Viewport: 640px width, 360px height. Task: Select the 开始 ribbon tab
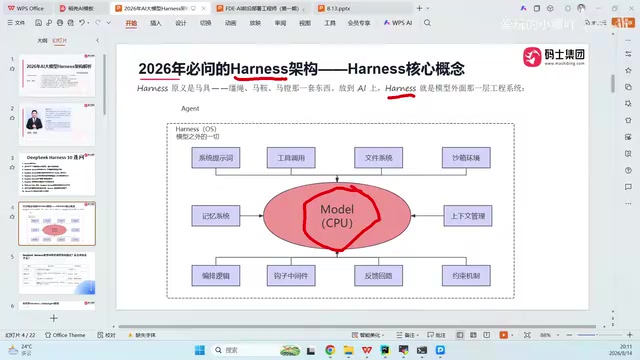[131, 23]
